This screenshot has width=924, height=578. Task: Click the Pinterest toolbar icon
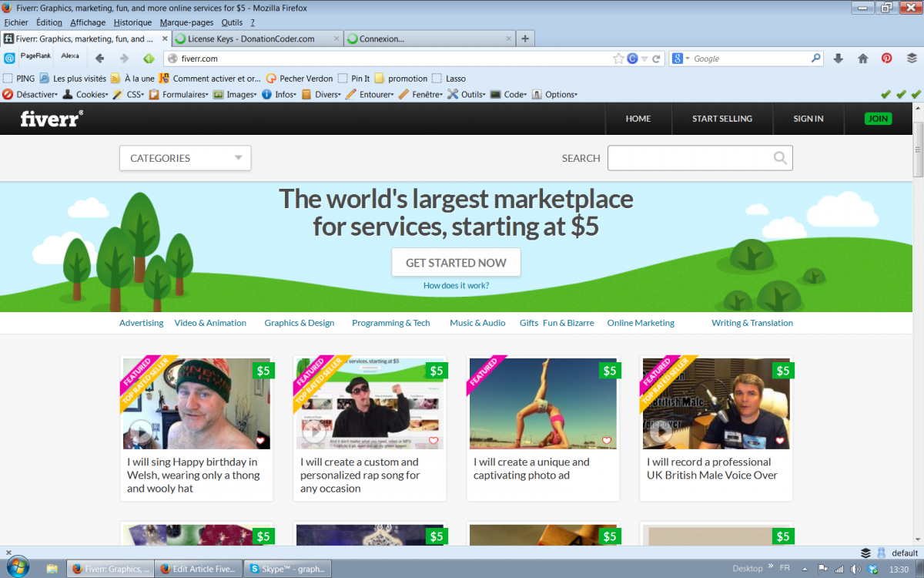tap(887, 59)
